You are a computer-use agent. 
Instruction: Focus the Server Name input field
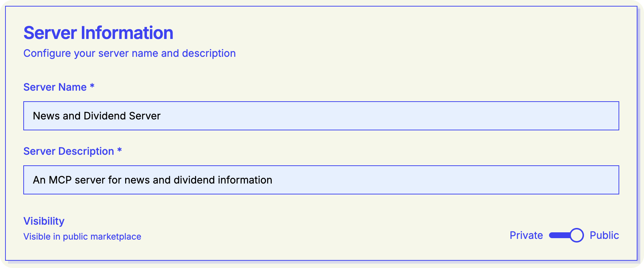[x=321, y=116]
